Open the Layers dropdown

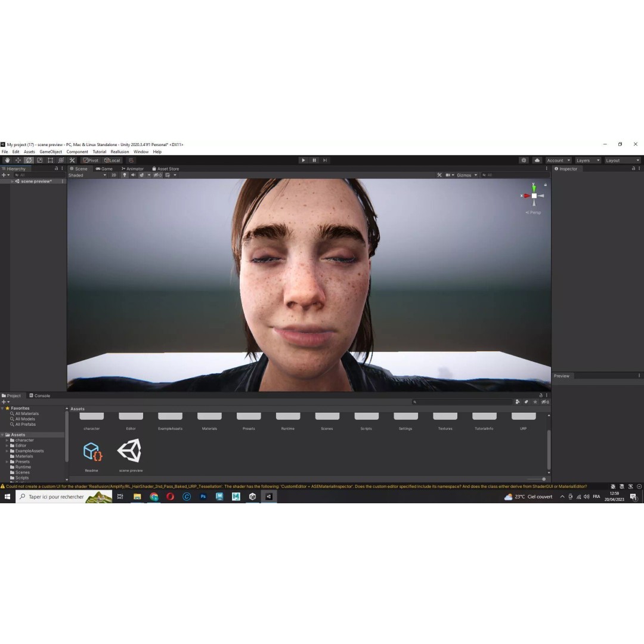[x=588, y=160]
